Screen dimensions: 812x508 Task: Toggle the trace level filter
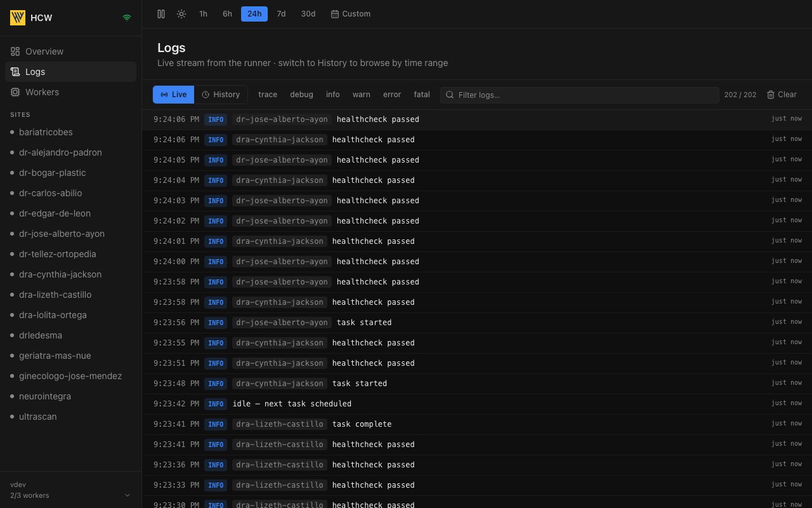268,95
